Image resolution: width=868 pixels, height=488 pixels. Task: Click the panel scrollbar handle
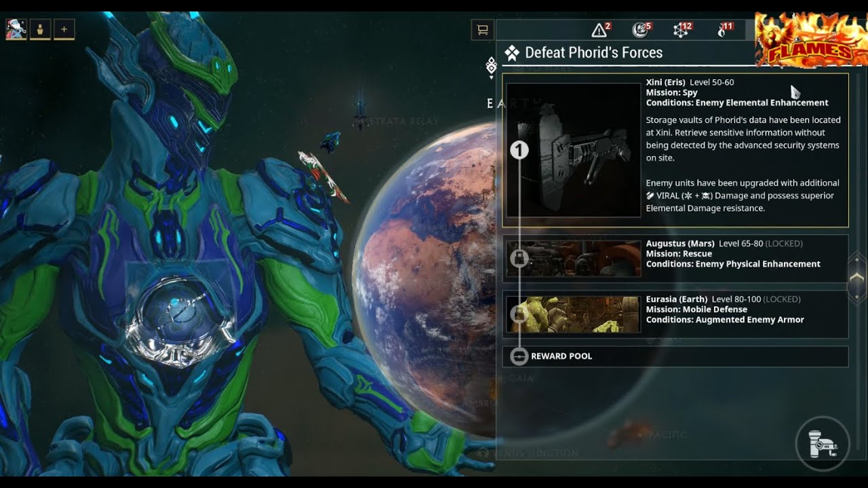pyautogui.click(x=857, y=277)
